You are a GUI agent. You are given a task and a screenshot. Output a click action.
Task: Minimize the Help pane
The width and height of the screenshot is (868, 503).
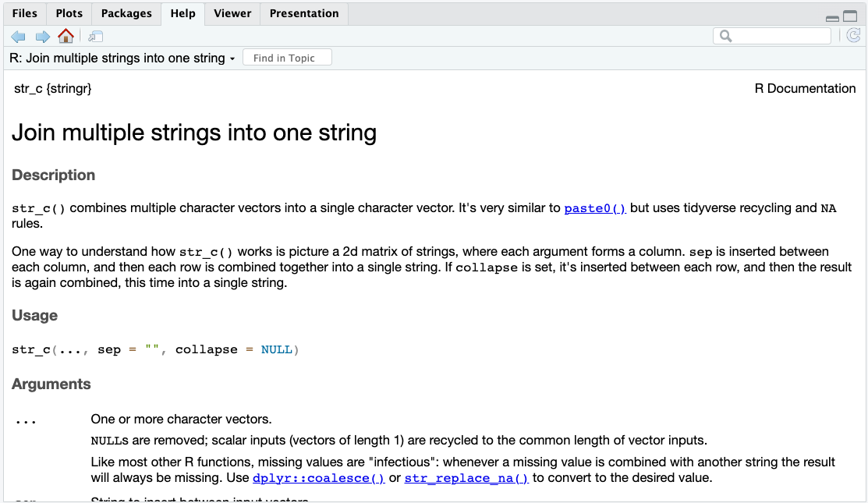tap(832, 18)
